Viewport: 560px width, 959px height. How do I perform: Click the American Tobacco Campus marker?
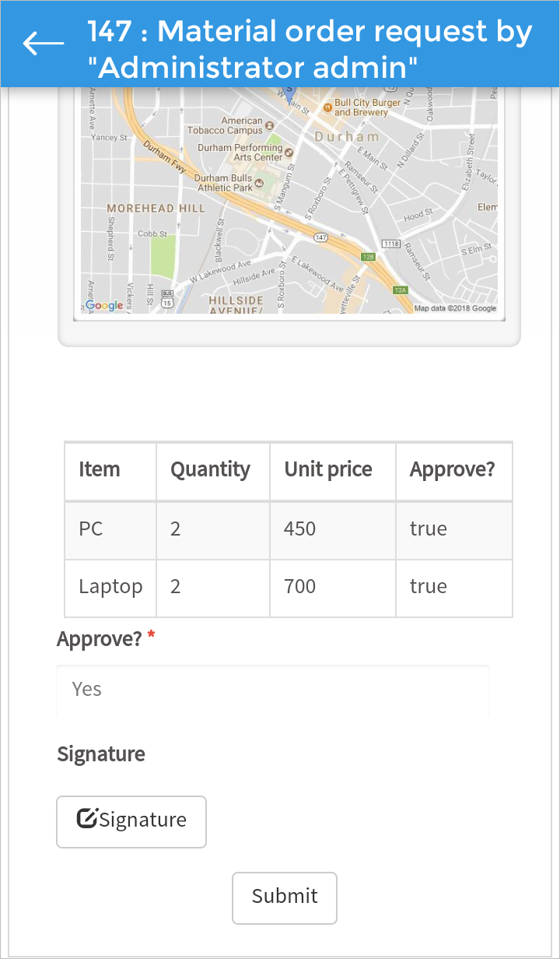coord(270,125)
